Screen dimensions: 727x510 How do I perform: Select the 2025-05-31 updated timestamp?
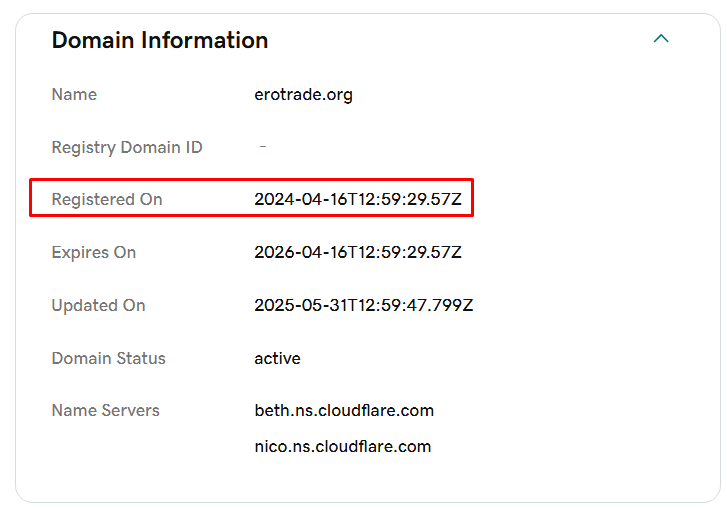(x=363, y=306)
